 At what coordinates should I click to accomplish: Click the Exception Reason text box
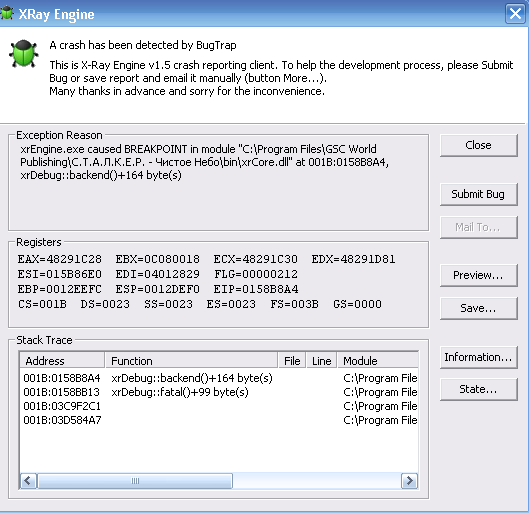tap(219, 184)
